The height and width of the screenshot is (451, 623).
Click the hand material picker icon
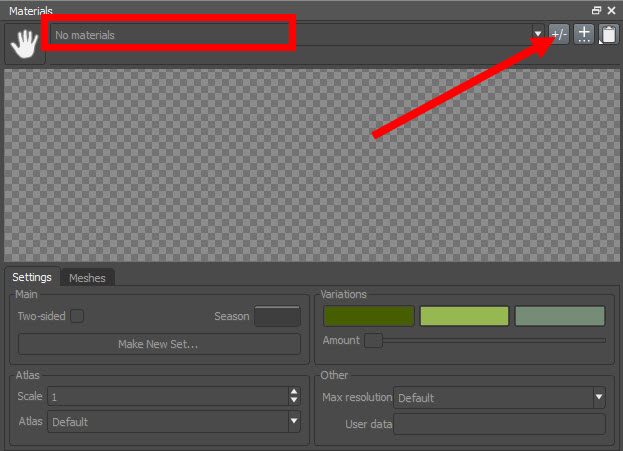click(25, 43)
